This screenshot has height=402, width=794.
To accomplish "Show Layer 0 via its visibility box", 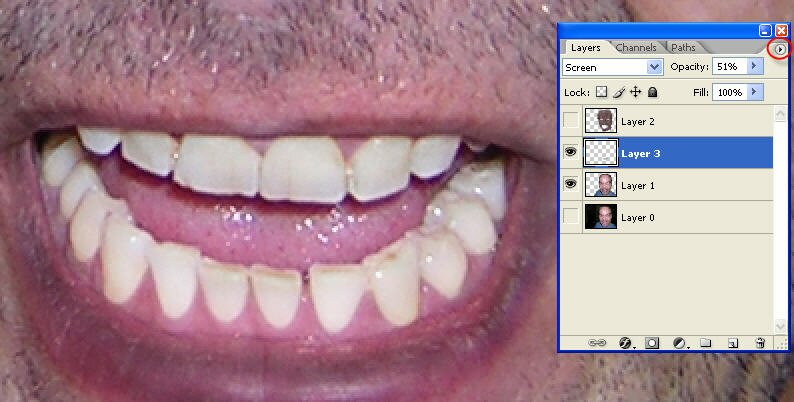I will click(x=571, y=216).
